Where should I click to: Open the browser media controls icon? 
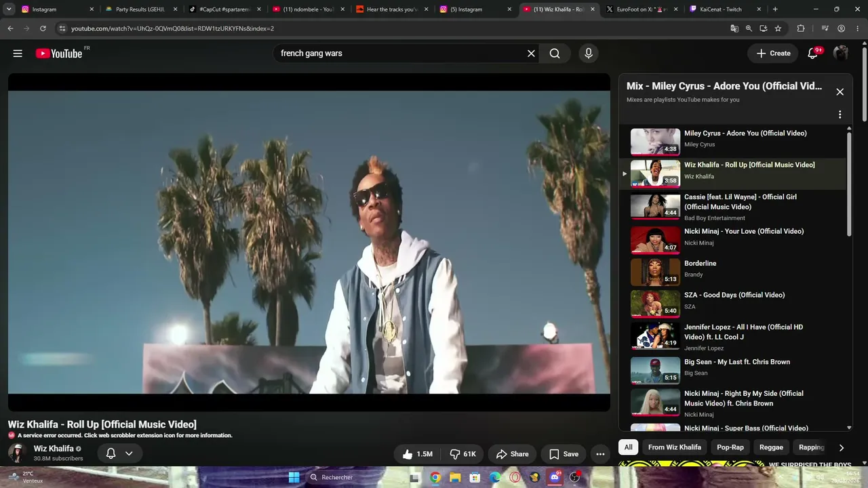click(x=825, y=28)
